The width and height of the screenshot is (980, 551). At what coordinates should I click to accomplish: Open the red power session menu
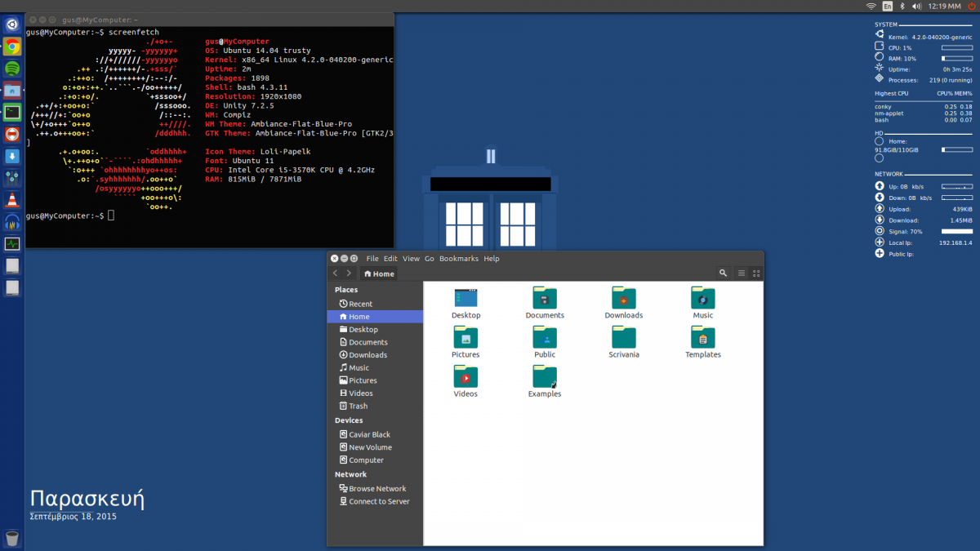coord(972,6)
